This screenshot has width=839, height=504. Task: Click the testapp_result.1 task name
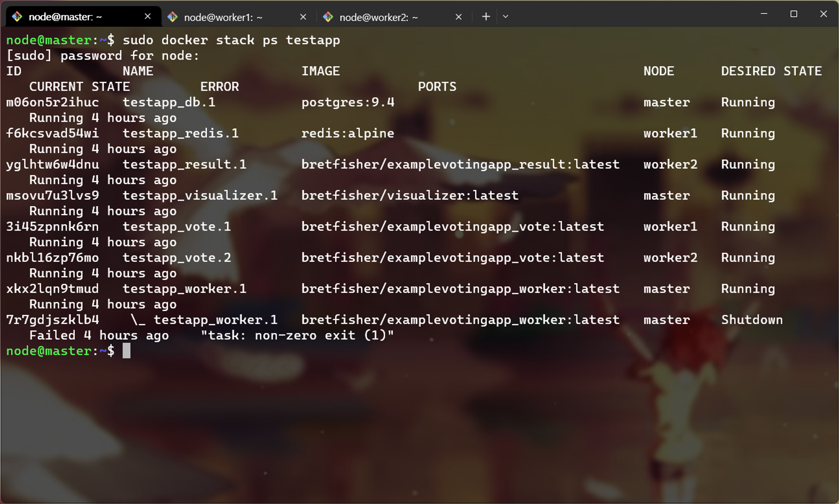(x=185, y=164)
